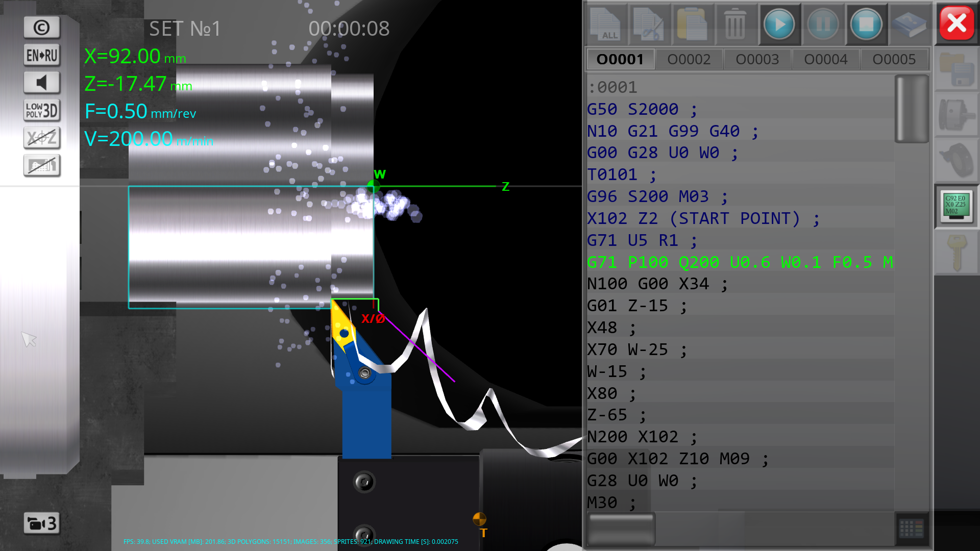Click the Select ALL icon

(606, 24)
